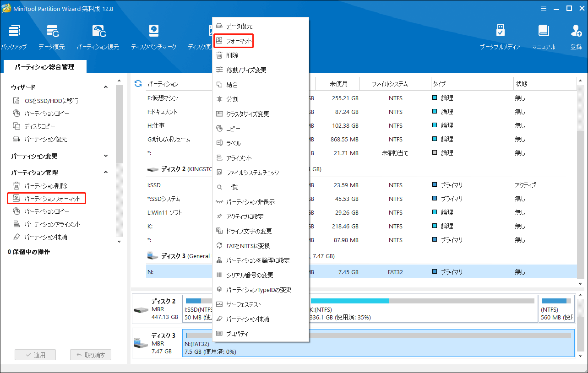Select パーティション非表示 in the context menu
Viewport: 588px width, 373px height.
pyautogui.click(x=260, y=202)
